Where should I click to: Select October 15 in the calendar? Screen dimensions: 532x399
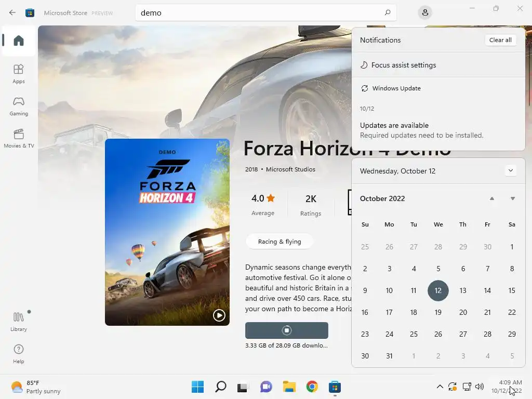(512, 290)
